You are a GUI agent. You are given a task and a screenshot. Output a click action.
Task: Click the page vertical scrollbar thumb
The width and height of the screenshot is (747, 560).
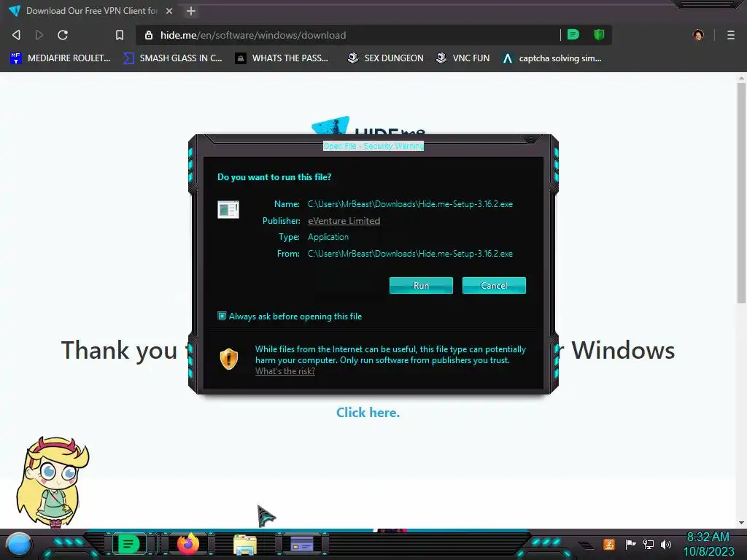pos(741,192)
